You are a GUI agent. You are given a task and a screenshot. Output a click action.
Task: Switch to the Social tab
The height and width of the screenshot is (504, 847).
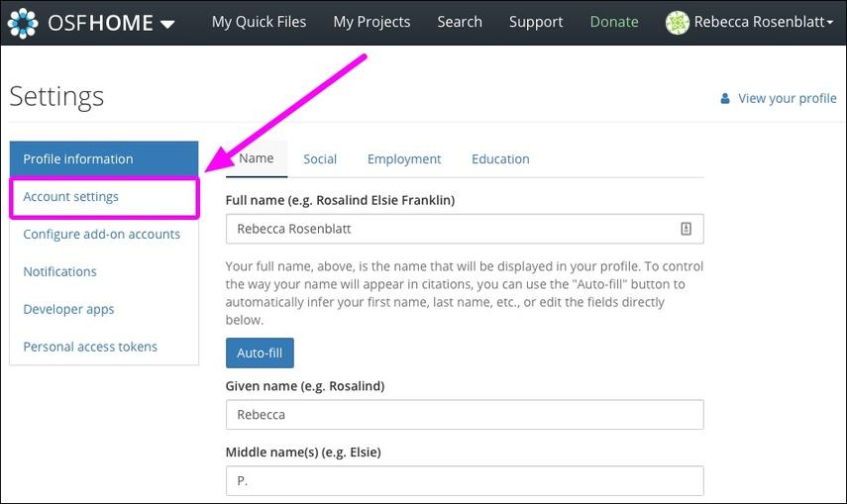tap(320, 158)
